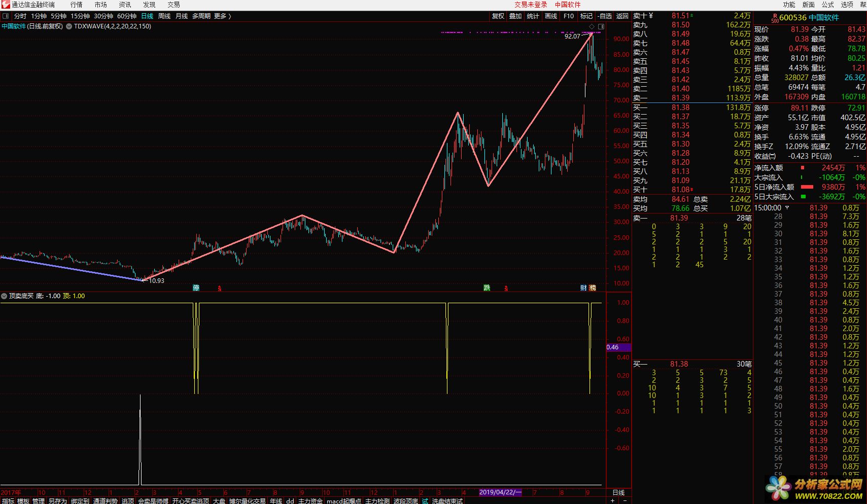Switch to 5分钟 period
The image size is (867, 504).
pos(58,16)
